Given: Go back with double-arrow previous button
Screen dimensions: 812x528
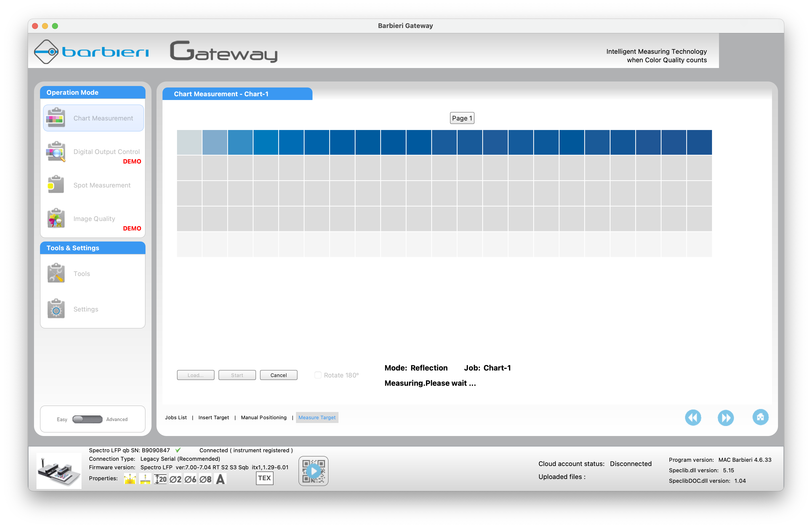Looking at the screenshot, I should pos(692,417).
